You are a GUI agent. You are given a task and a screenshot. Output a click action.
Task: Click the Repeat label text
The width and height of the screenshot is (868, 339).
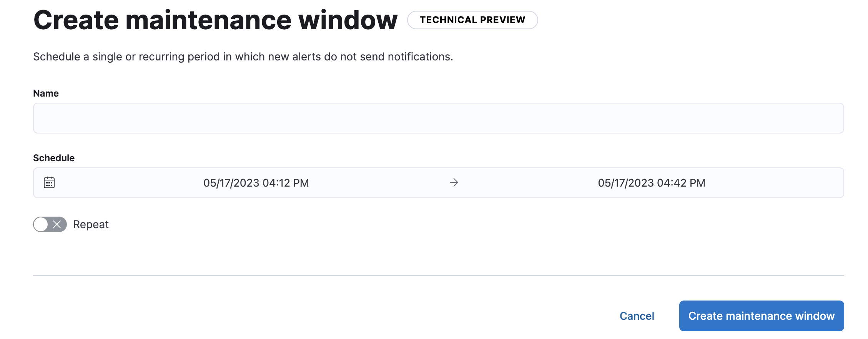click(x=91, y=225)
